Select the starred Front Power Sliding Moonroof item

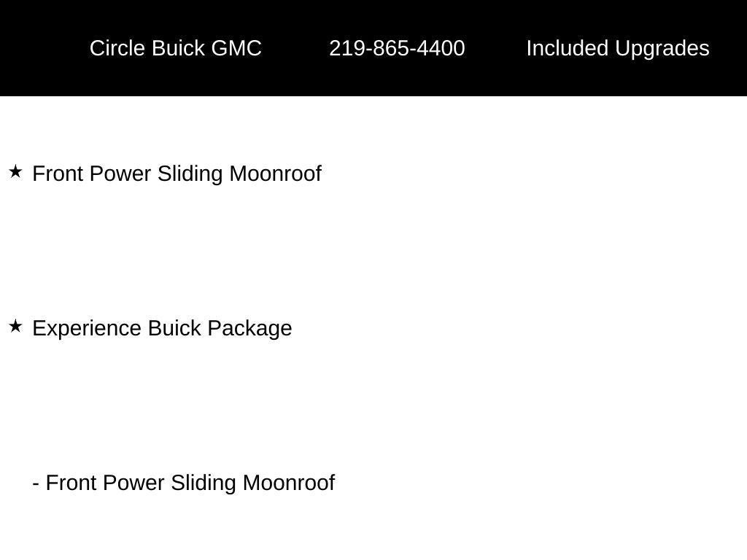(177, 174)
